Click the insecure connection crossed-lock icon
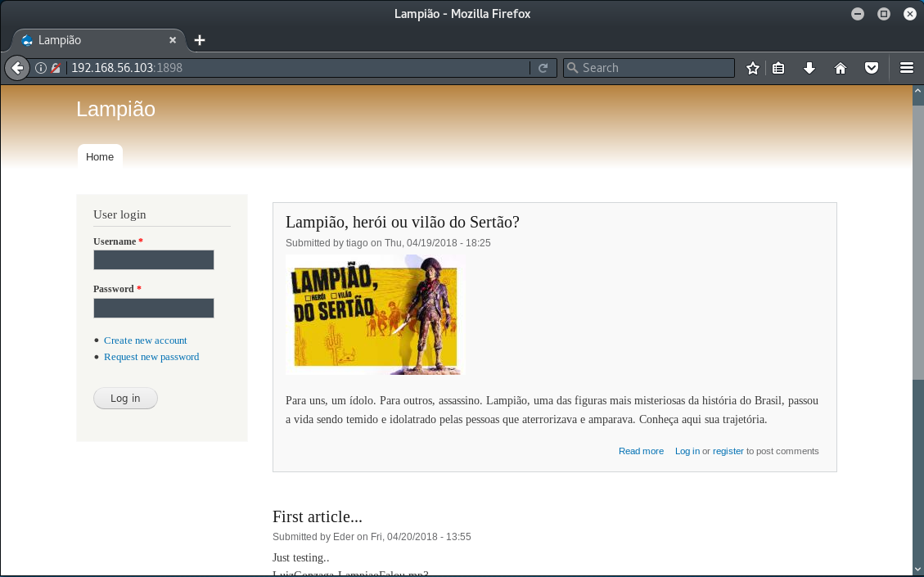This screenshot has width=924, height=577. click(56, 68)
